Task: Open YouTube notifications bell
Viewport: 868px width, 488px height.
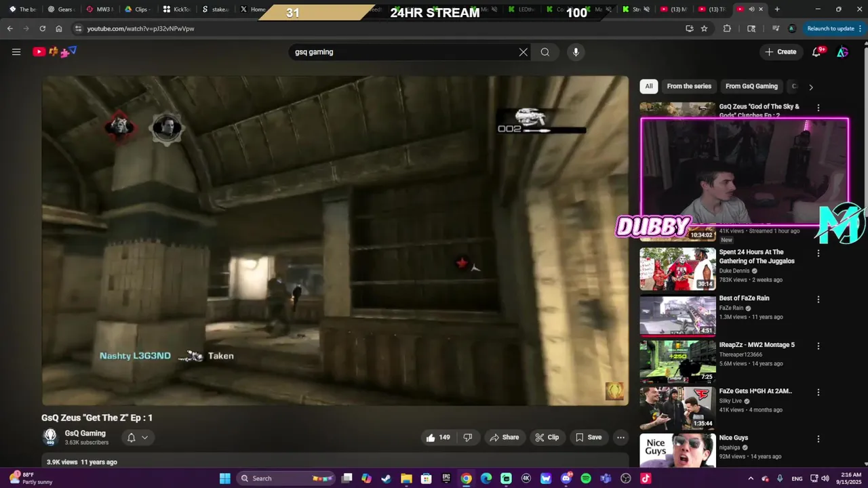Action: pyautogui.click(x=816, y=52)
